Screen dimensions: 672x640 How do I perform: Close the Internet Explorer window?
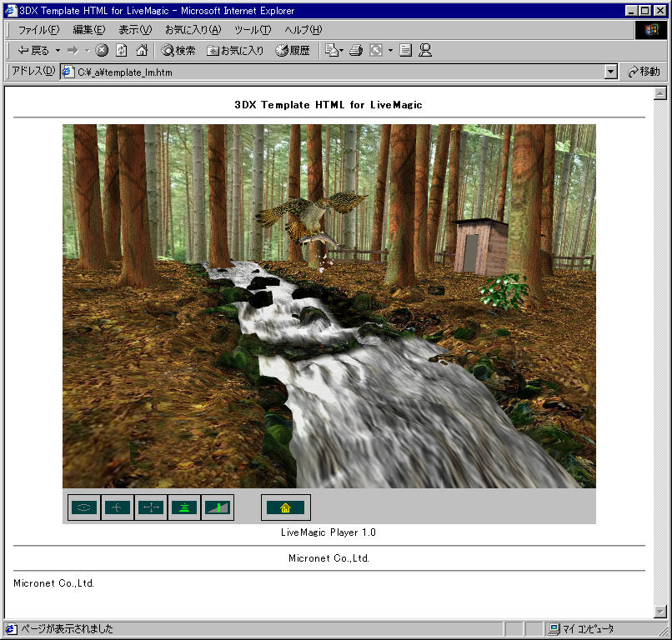pos(660,10)
